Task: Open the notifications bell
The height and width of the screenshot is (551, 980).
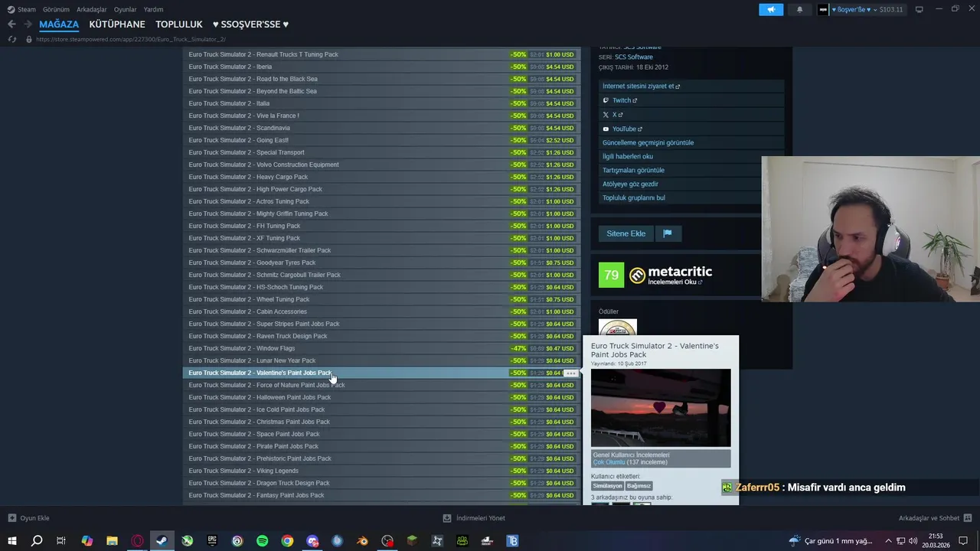Action: tap(800, 9)
